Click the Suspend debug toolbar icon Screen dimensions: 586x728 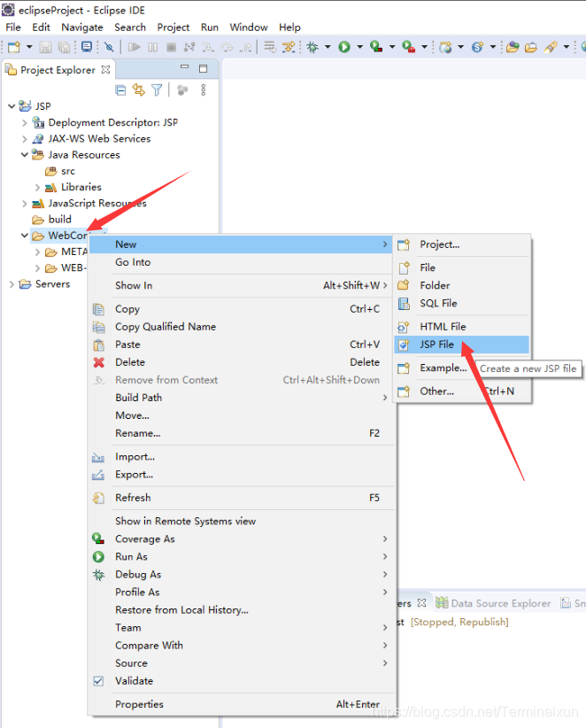click(152, 47)
